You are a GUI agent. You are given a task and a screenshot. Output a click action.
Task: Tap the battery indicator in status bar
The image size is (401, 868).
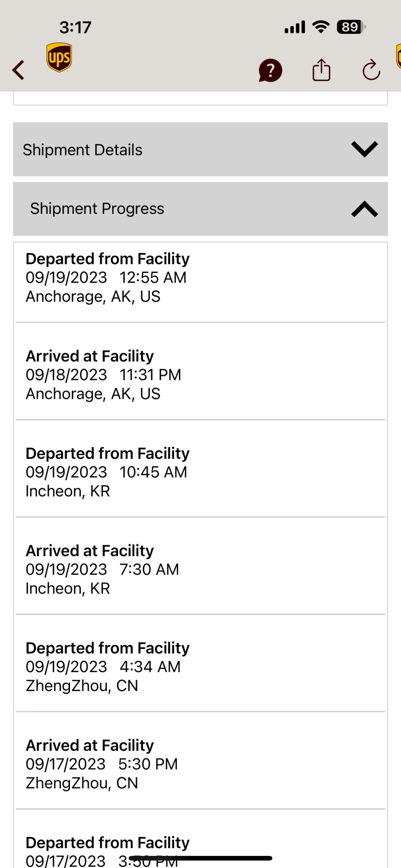[x=351, y=27]
